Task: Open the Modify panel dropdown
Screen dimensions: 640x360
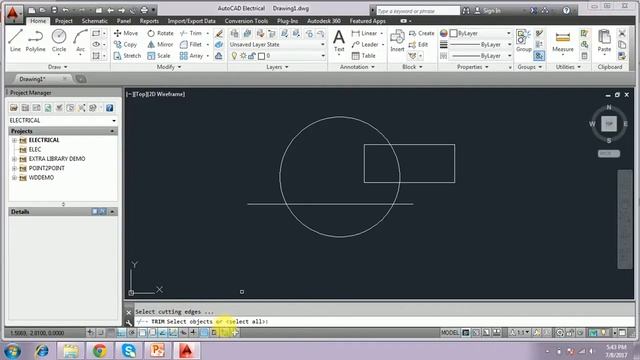Action: coord(169,67)
